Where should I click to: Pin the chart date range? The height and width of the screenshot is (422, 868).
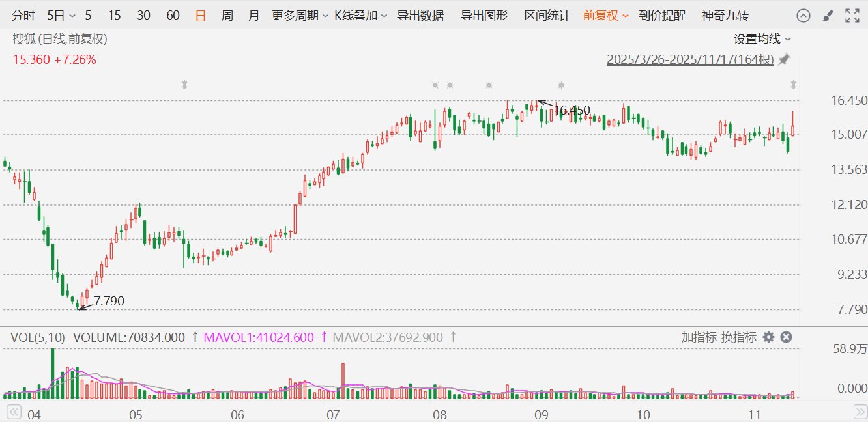click(784, 59)
